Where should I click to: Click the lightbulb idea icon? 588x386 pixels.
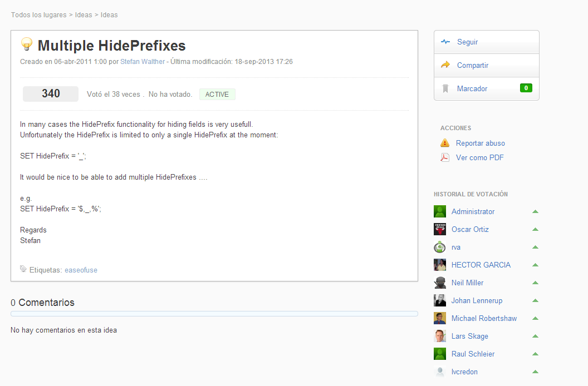(x=26, y=44)
